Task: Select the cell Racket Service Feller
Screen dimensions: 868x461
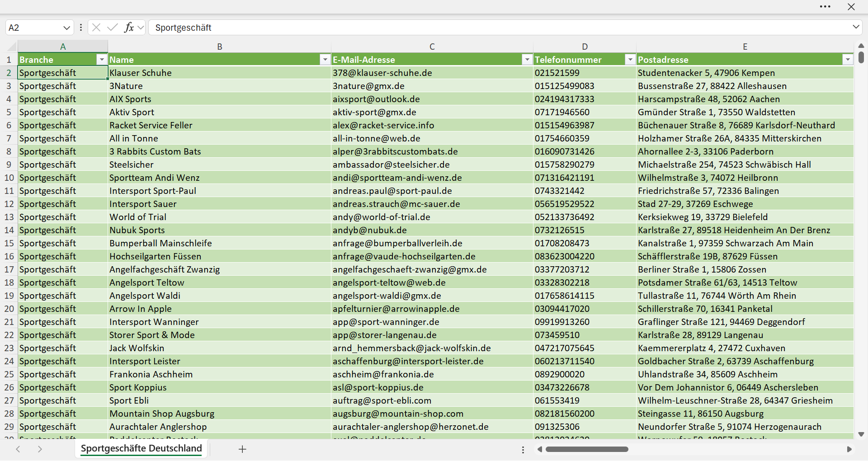Action: pyautogui.click(x=219, y=125)
